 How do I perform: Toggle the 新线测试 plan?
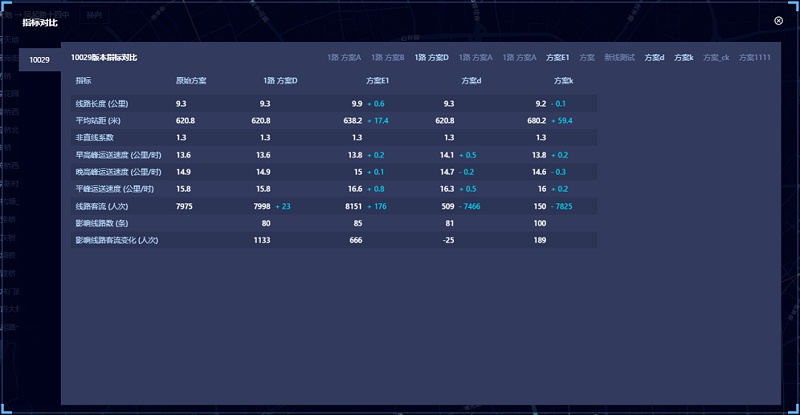[x=619, y=57]
